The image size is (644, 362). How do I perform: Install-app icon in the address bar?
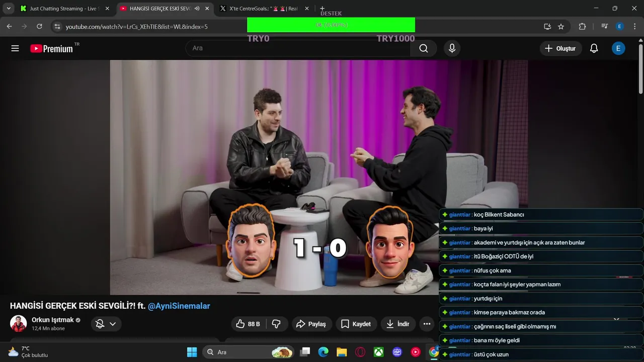point(547,26)
